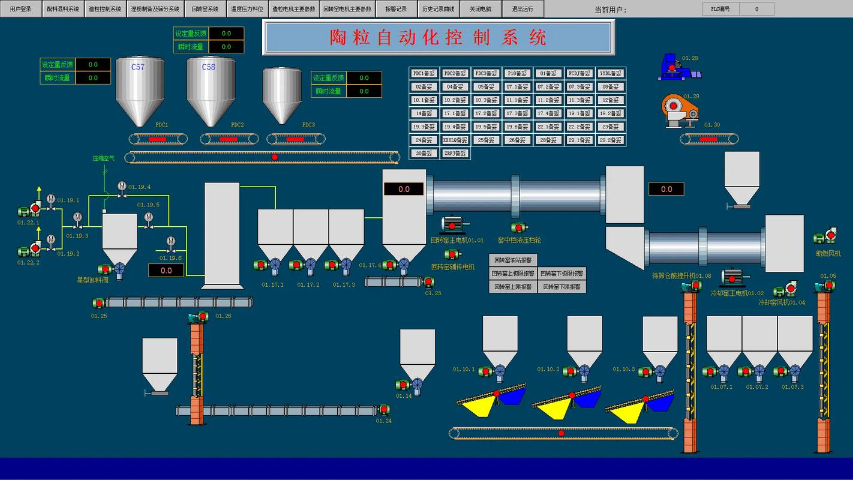Click feeder 01.07.3
Viewport: 853px width, 480px height.
click(788, 372)
